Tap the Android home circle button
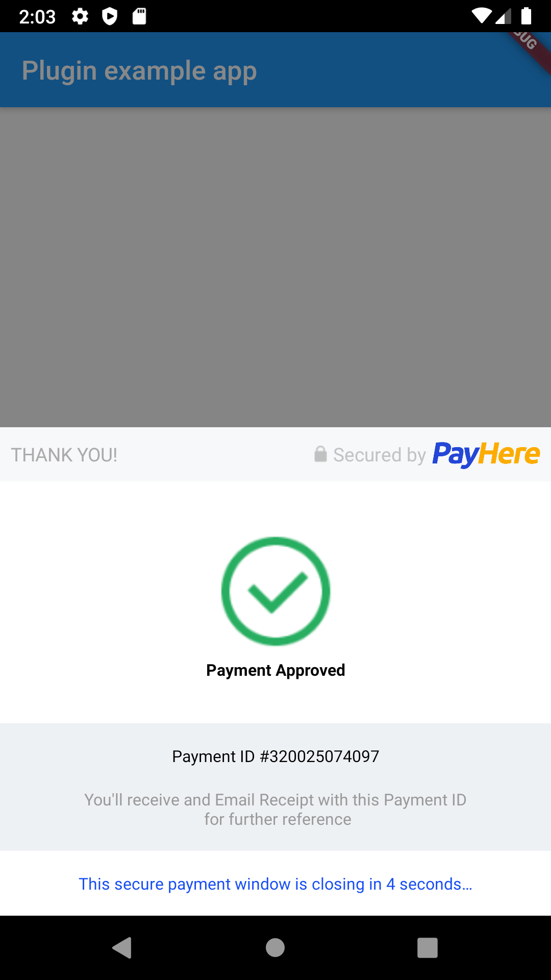The width and height of the screenshot is (551, 980). click(275, 948)
